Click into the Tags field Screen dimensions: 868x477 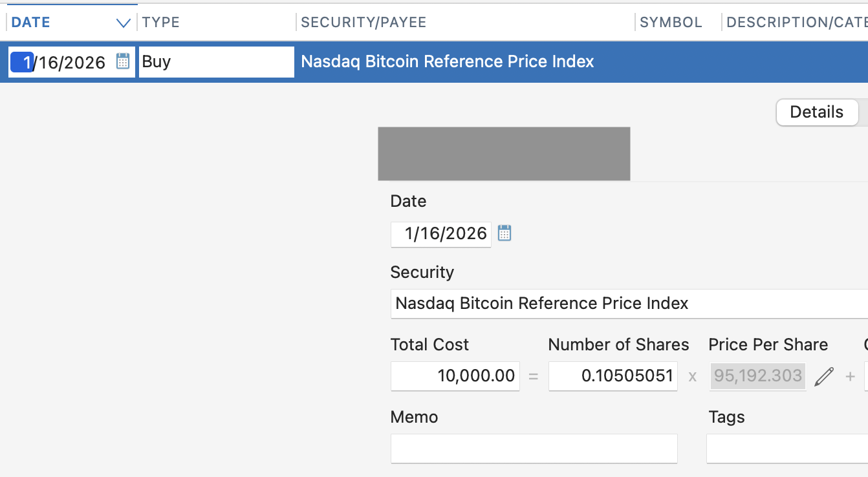pos(786,449)
